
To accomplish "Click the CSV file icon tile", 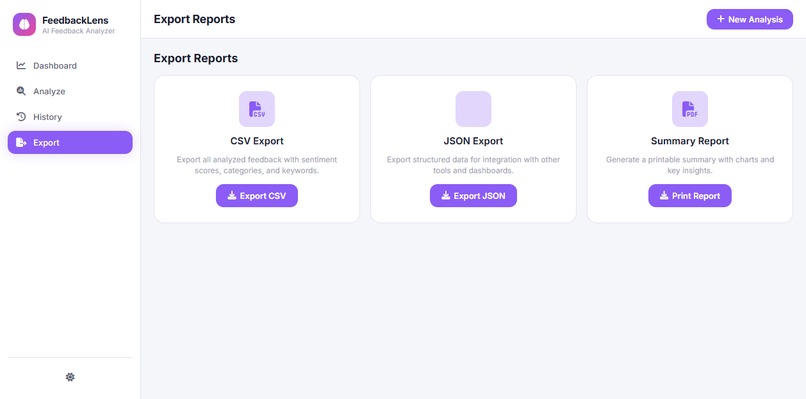I will [x=257, y=109].
